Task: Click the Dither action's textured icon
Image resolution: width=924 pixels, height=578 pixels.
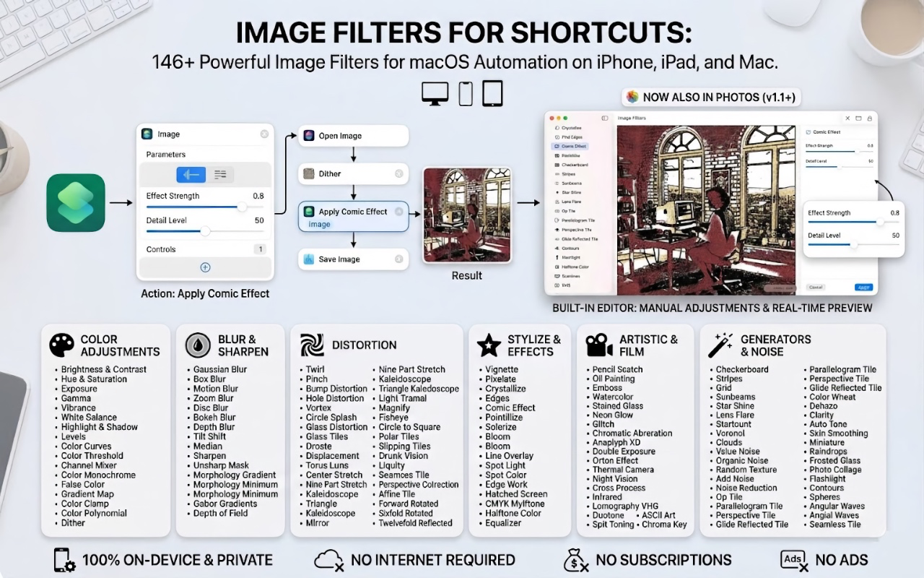Action: click(309, 174)
